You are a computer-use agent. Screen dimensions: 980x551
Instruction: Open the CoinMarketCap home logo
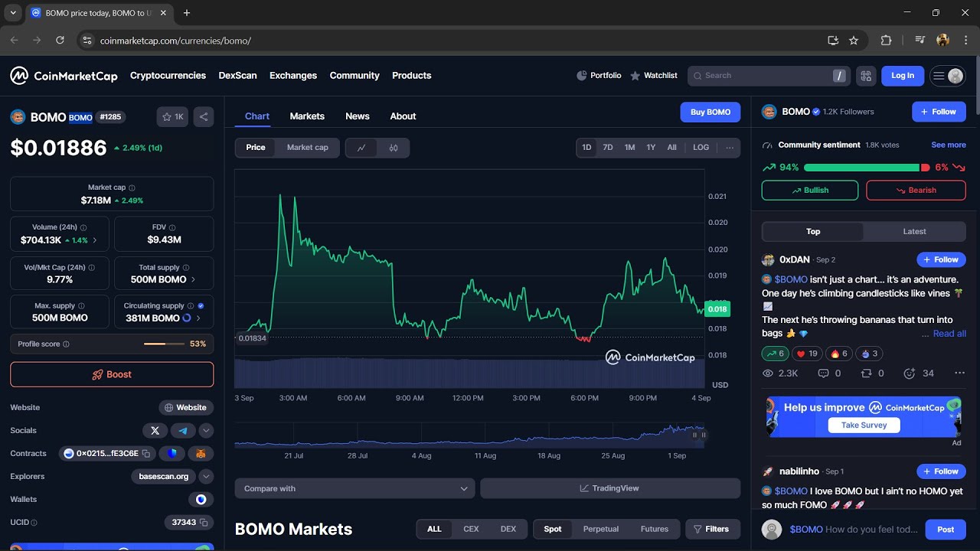(x=64, y=76)
